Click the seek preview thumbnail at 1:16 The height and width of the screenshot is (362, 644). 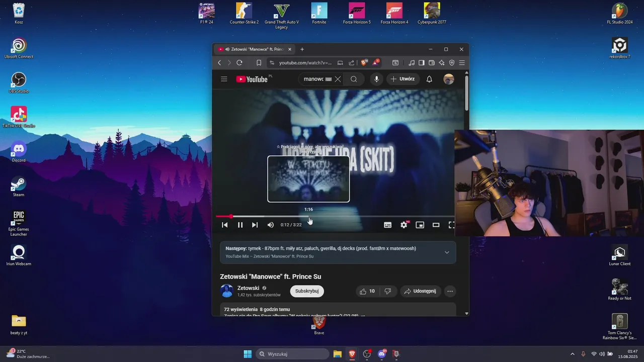click(x=308, y=179)
